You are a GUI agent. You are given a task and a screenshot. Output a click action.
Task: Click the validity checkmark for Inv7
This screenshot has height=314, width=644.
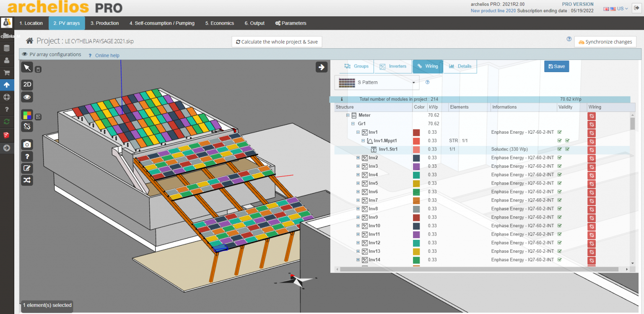(x=559, y=200)
